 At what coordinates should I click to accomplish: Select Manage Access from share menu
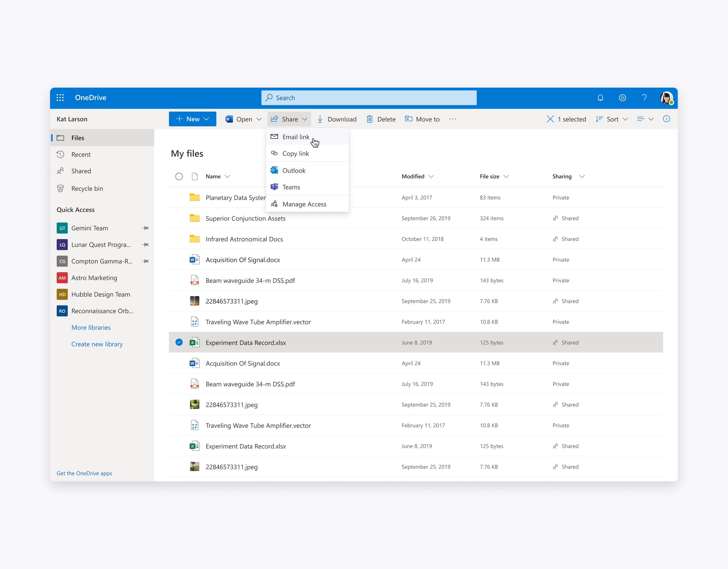[x=304, y=203]
